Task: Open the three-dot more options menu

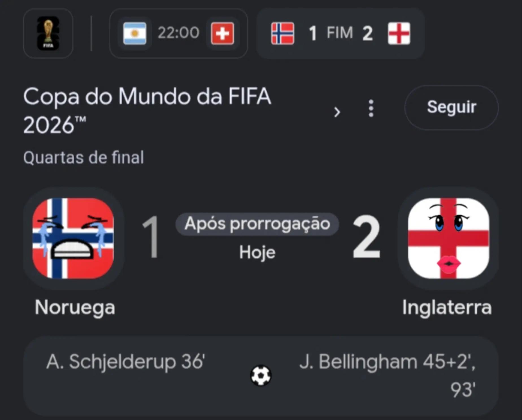Action: [x=371, y=108]
